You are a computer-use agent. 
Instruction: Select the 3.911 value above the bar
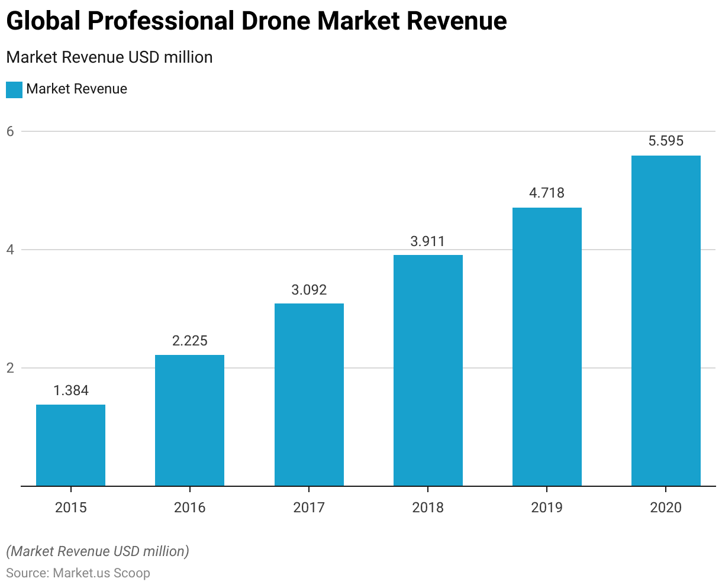[x=428, y=241]
